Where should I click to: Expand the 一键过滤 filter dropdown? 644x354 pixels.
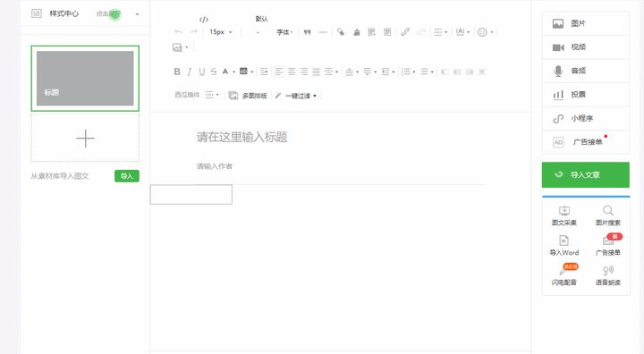click(x=301, y=96)
